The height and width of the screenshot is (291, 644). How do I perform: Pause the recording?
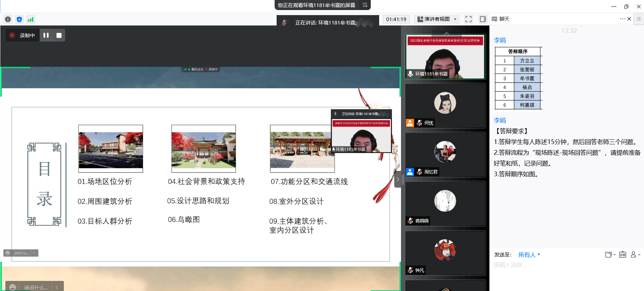coord(46,35)
